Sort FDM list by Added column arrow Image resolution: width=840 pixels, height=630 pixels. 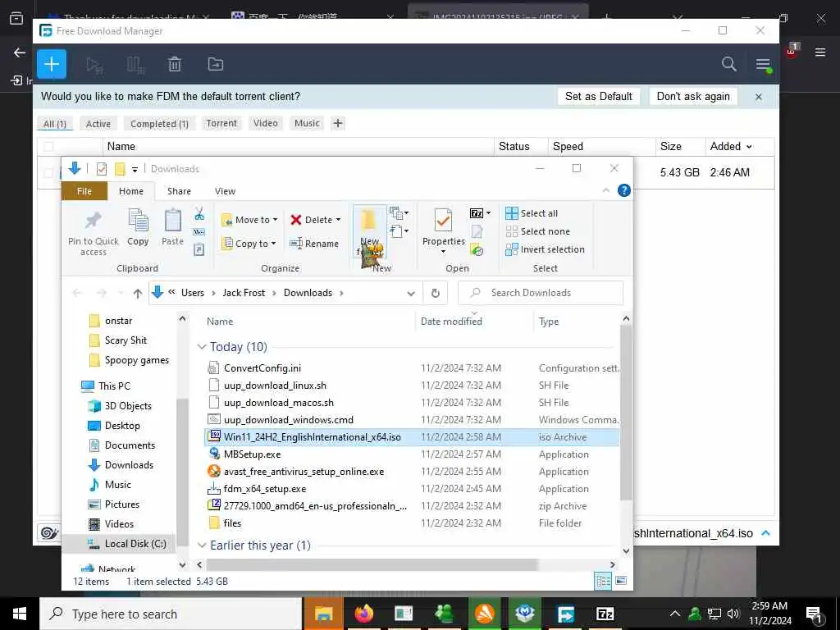[749, 147]
